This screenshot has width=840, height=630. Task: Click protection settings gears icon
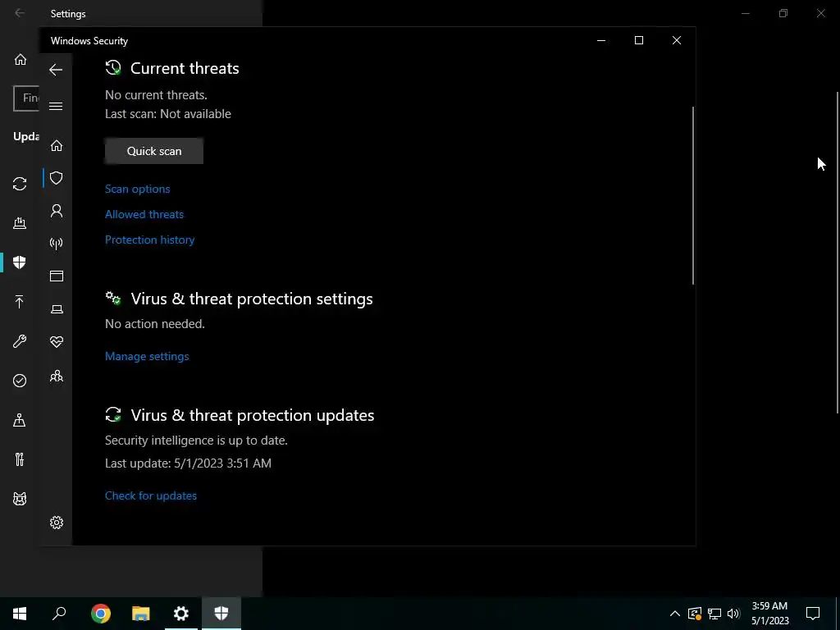pyautogui.click(x=113, y=298)
